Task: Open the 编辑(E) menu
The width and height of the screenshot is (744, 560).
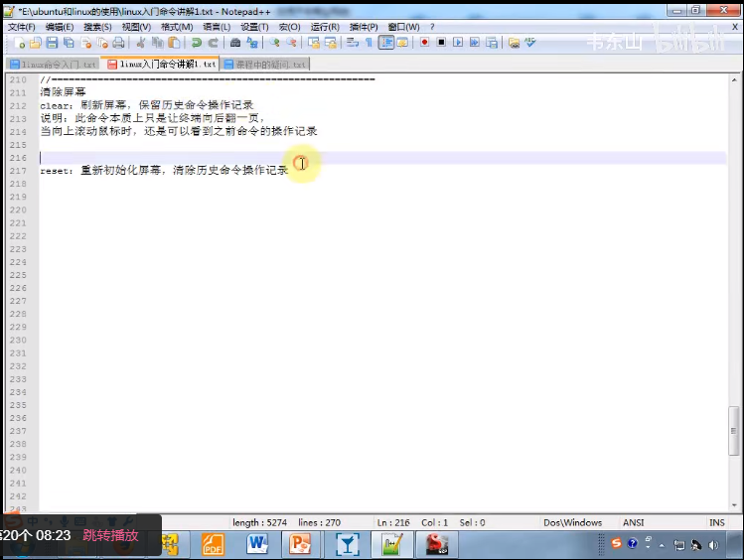Action: (x=60, y=27)
